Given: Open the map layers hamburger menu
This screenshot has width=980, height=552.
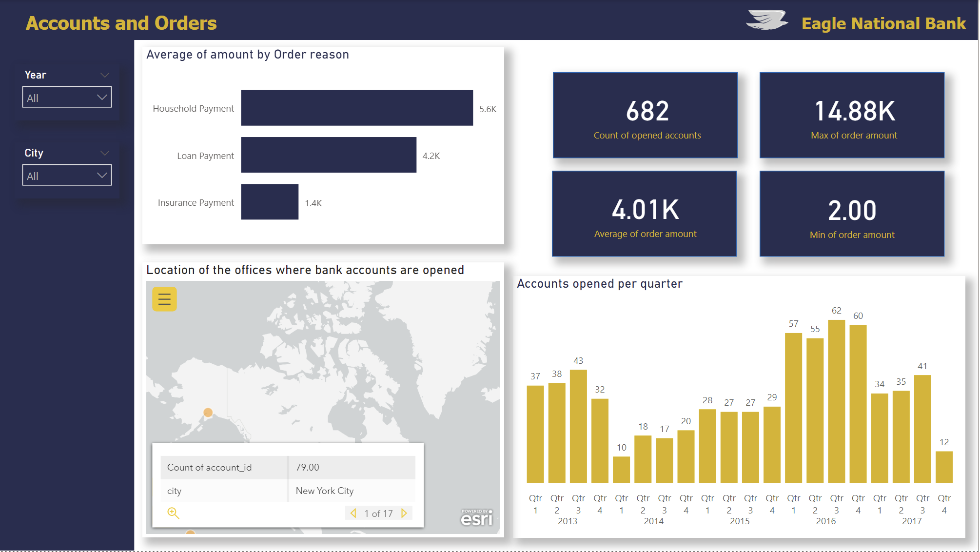Looking at the screenshot, I should 164,299.
